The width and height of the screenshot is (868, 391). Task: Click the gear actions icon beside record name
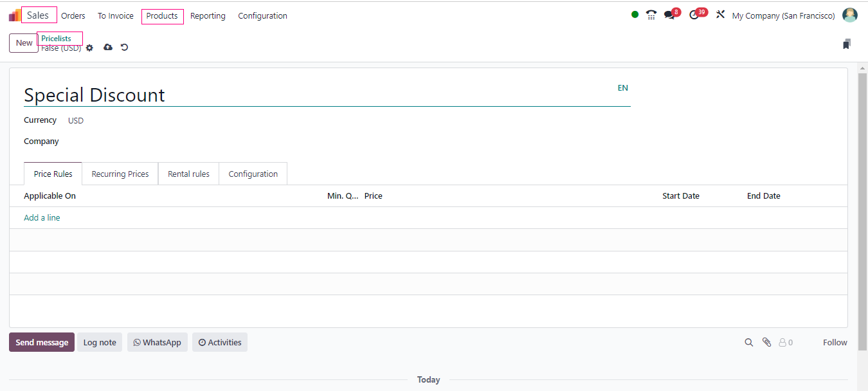click(x=89, y=48)
